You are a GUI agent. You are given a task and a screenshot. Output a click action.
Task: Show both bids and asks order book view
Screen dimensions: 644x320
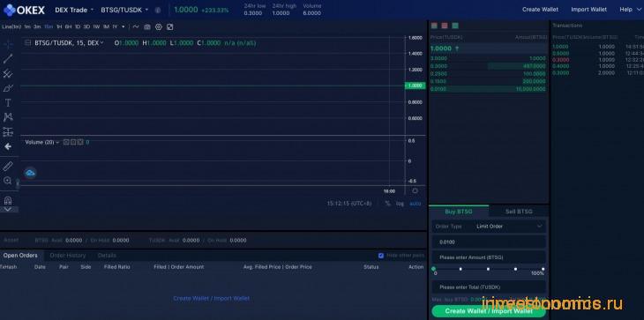pos(434,26)
